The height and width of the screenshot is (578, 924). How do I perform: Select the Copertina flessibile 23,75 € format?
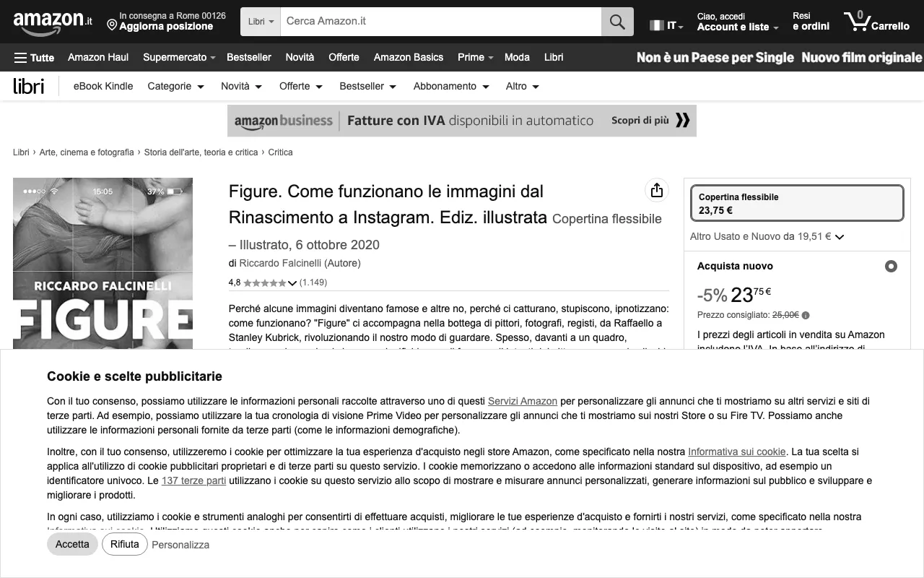point(797,203)
